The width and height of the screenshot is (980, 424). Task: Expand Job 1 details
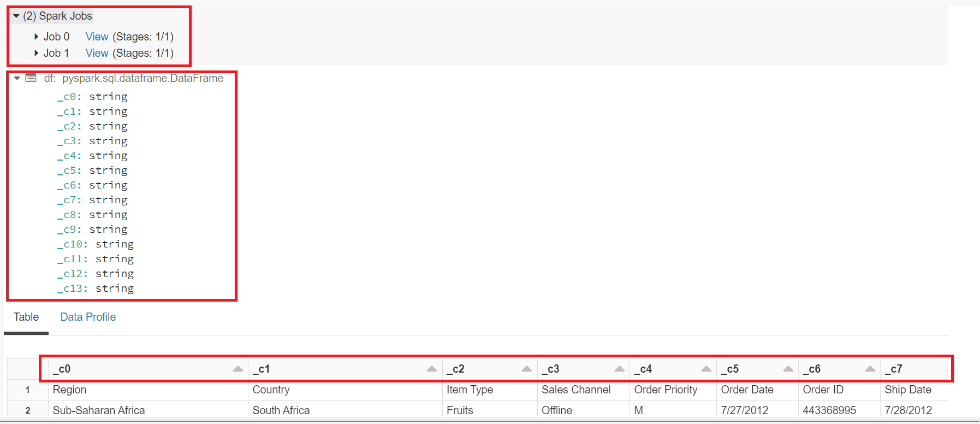(36, 53)
